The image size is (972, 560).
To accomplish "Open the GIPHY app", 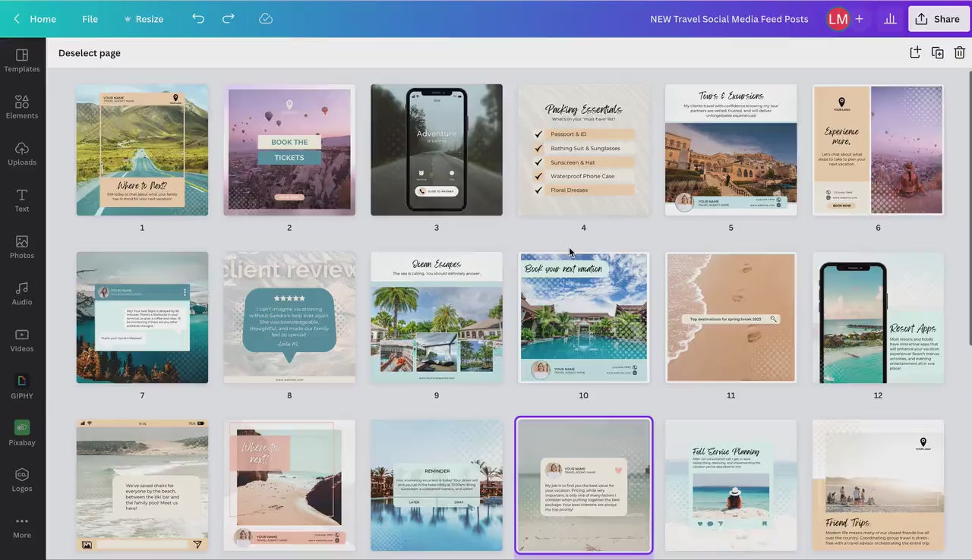I will point(22,386).
